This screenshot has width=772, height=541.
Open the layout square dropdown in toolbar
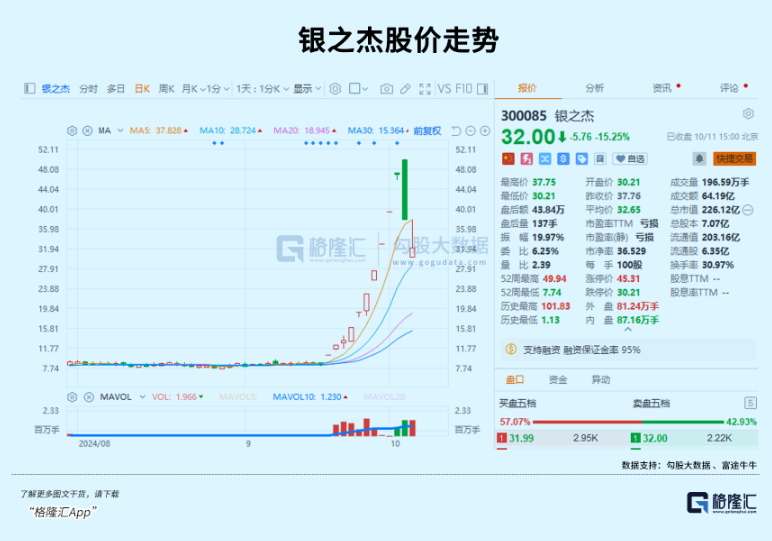coord(358,89)
